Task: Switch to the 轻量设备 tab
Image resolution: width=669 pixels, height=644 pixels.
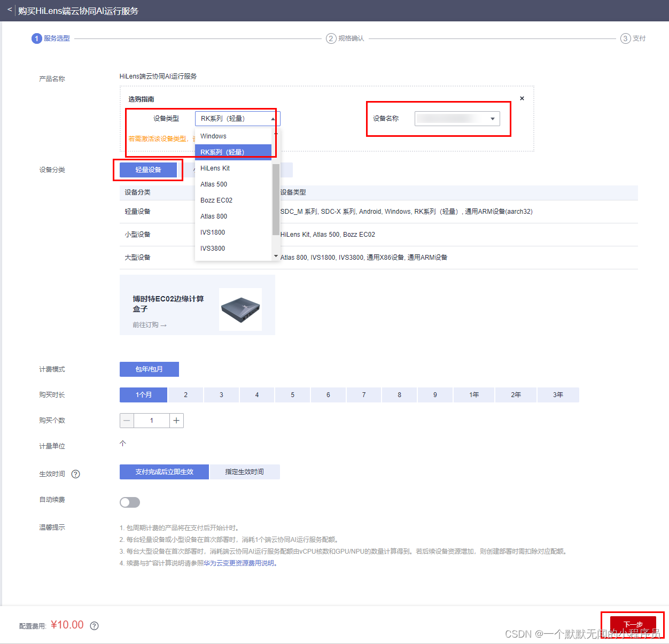Action: click(148, 169)
